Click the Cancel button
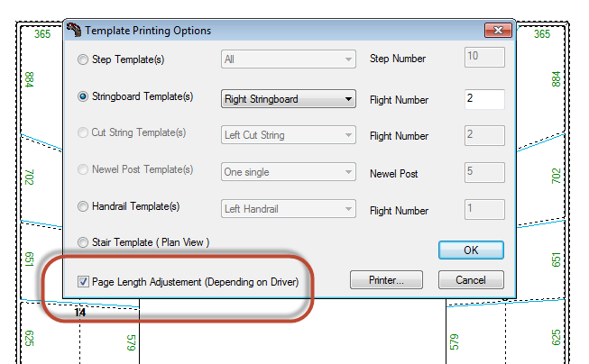The width and height of the screenshot is (589, 364). tap(471, 280)
